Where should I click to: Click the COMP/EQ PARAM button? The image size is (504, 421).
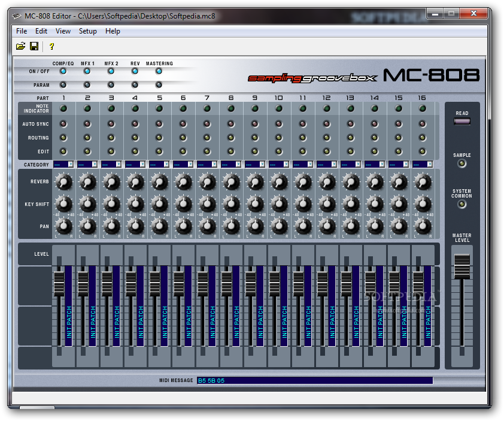point(63,85)
